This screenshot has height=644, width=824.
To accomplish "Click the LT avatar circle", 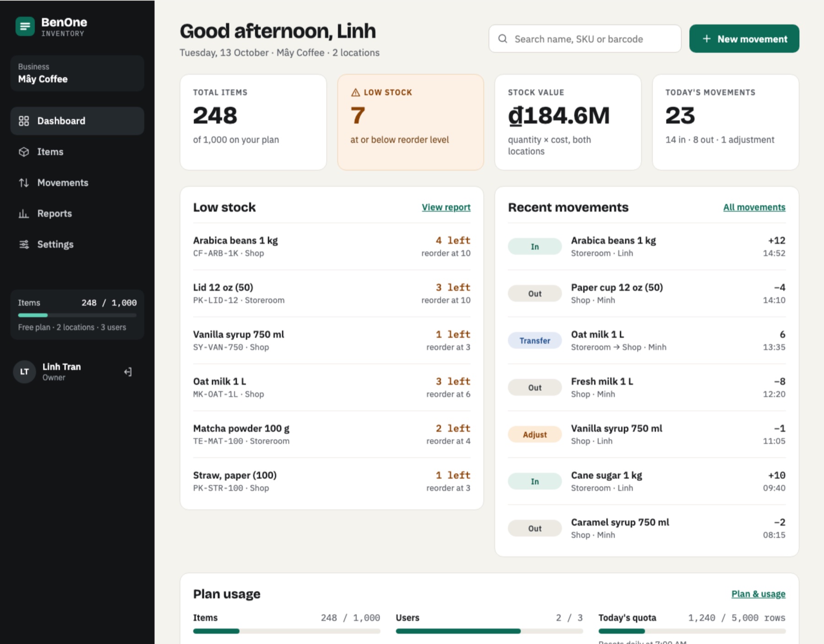I will point(24,372).
